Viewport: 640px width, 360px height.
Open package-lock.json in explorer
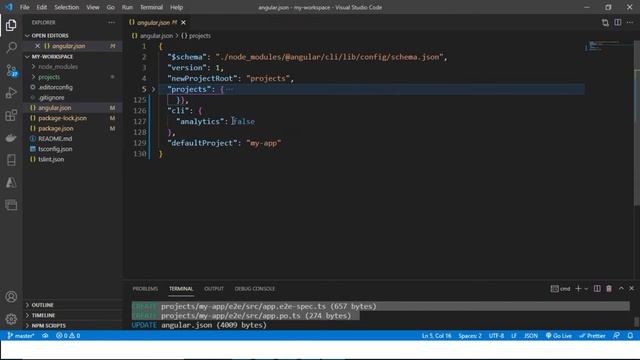click(x=62, y=118)
